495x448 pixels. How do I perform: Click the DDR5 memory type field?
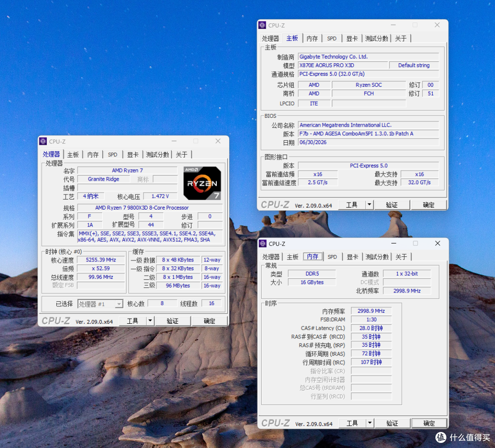[x=312, y=274]
